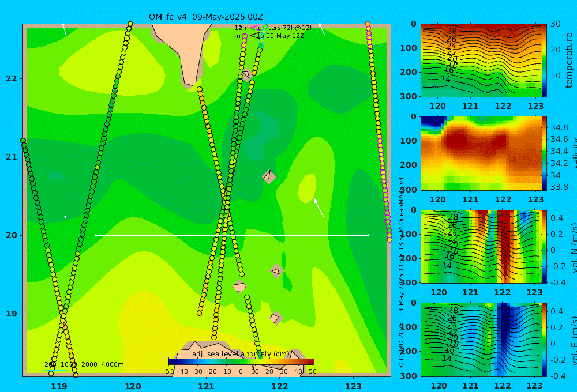
Task: Click the 50 value at the anomaly colorbar's right end
Action: coord(312,371)
